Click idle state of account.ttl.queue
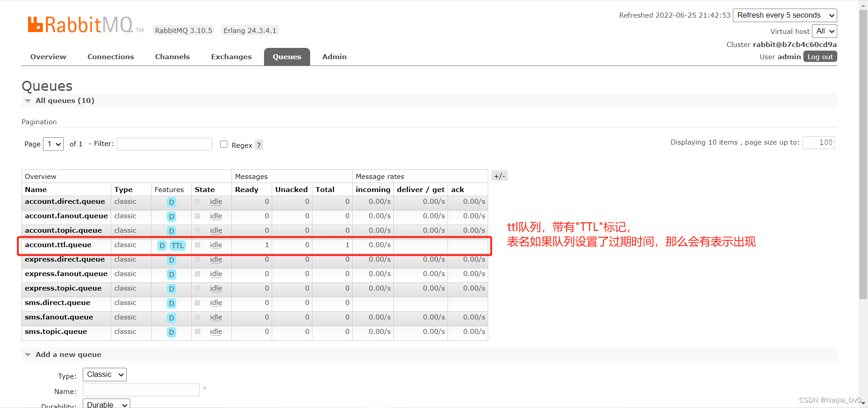Image resolution: width=868 pixels, height=408 pixels. [x=216, y=245]
